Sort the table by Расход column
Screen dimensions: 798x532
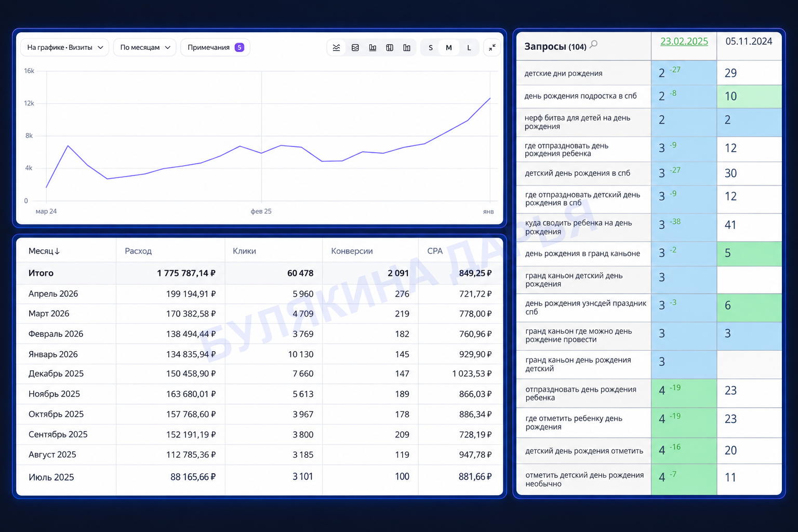point(138,251)
